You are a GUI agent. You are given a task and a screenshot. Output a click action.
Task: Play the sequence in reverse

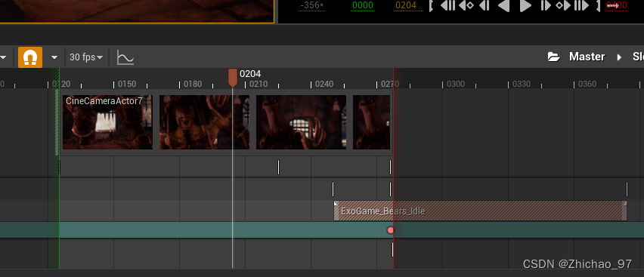coord(503,6)
